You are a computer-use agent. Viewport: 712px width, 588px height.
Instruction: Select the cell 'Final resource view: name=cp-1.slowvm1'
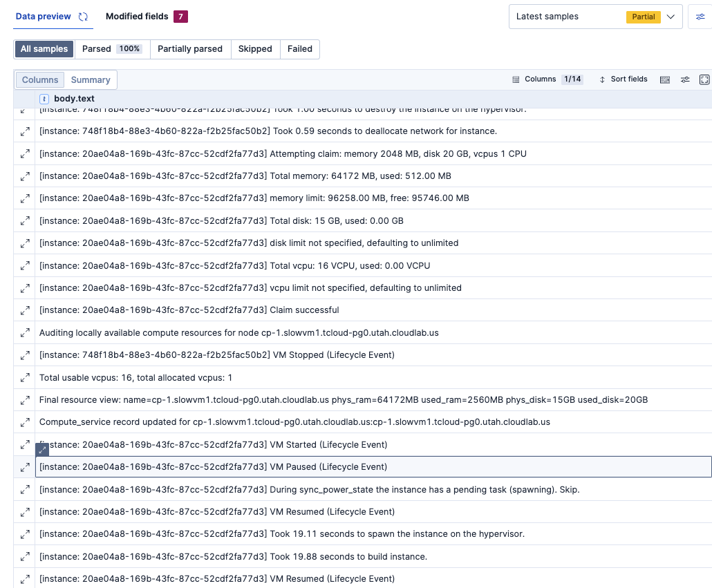coord(373,399)
